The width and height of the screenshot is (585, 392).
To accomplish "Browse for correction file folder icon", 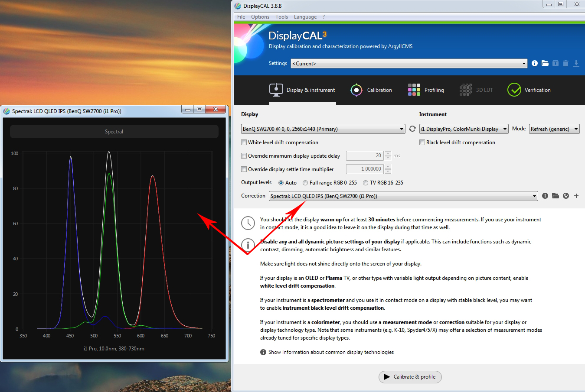I will pyautogui.click(x=556, y=196).
